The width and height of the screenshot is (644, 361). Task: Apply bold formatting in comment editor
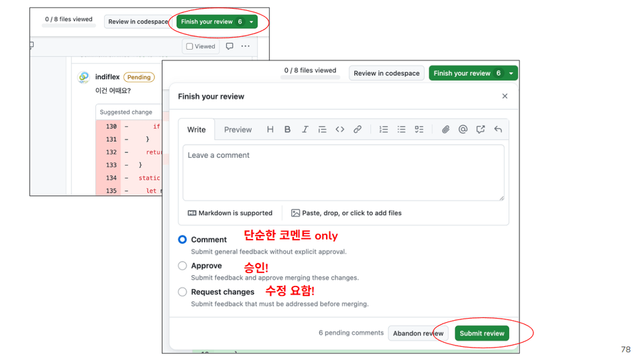[x=288, y=130]
